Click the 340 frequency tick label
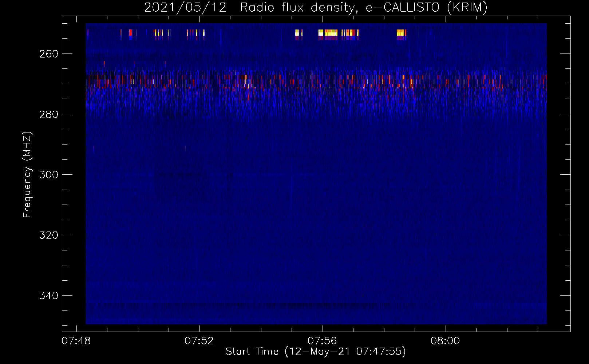 click(49, 296)
